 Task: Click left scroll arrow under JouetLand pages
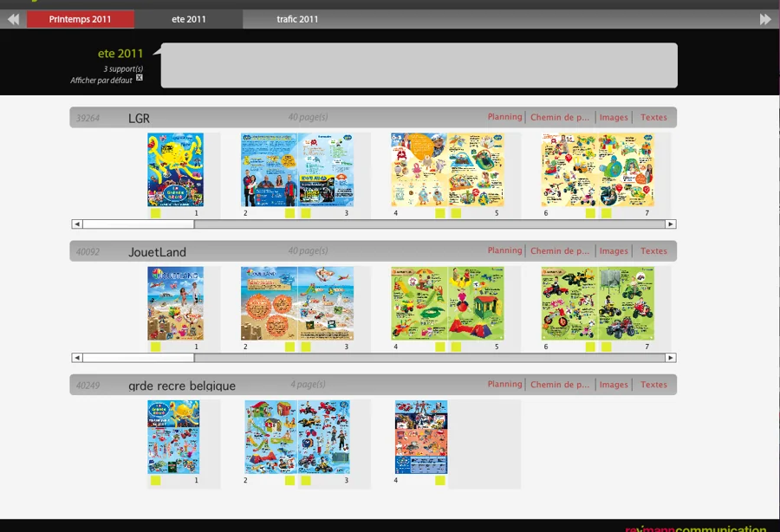point(77,358)
